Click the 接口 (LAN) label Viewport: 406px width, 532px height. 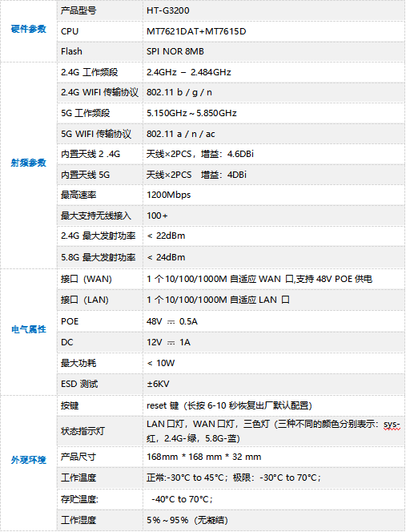(x=85, y=300)
